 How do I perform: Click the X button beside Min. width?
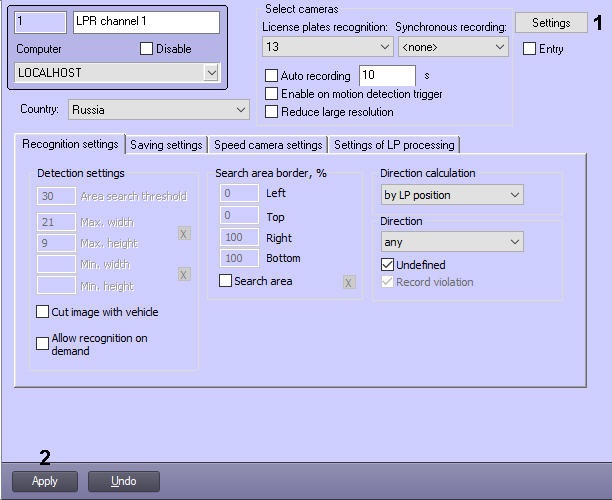pos(184,274)
